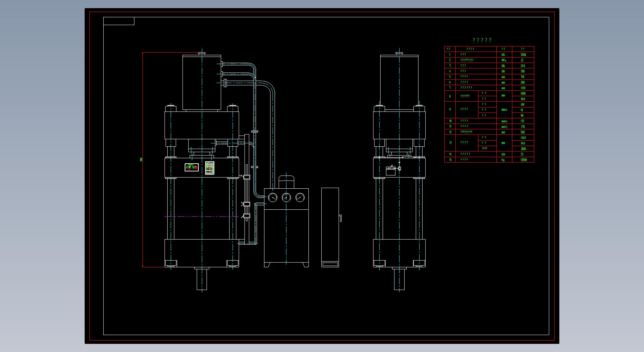644x352 pixels.
Task: Click the left pressure gauge on the hydraulic station
Action: tap(273, 197)
